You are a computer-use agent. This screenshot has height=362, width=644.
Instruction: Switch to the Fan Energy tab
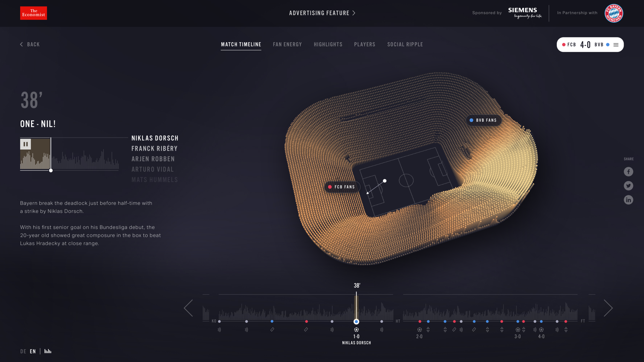point(287,45)
